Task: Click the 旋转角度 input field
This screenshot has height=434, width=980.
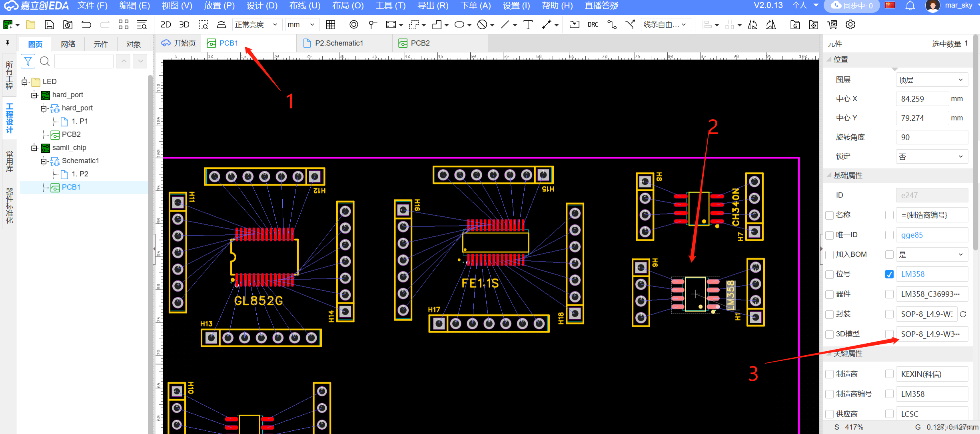Action: click(931, 137)
